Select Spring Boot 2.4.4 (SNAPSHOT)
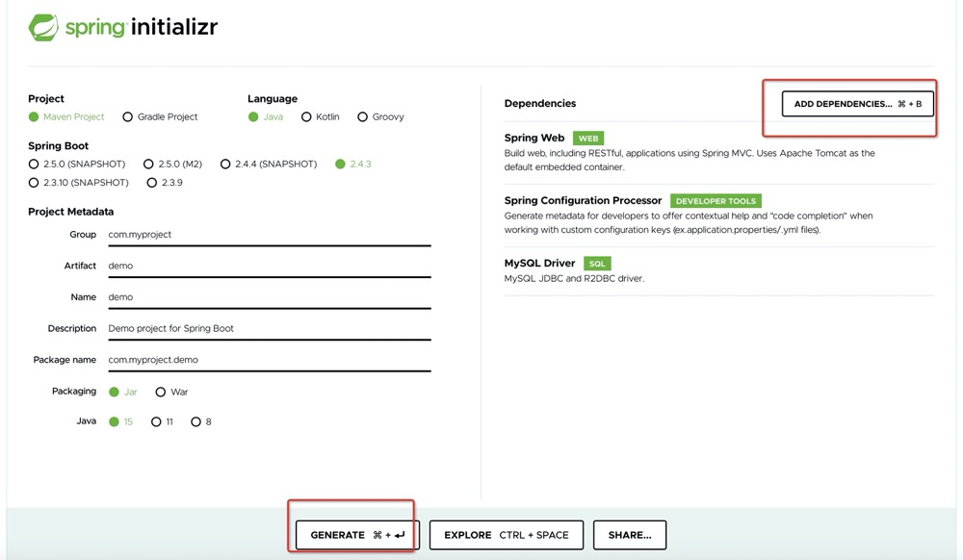 point(225,164)
